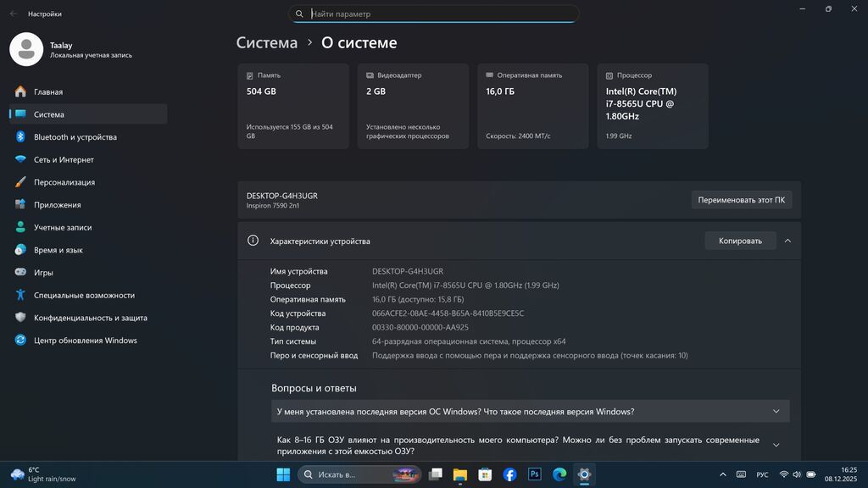Viewport: 868px width, 488px height.
Task: Click the Inspiron 7590 2n1 model text
Action: [273, 206]
